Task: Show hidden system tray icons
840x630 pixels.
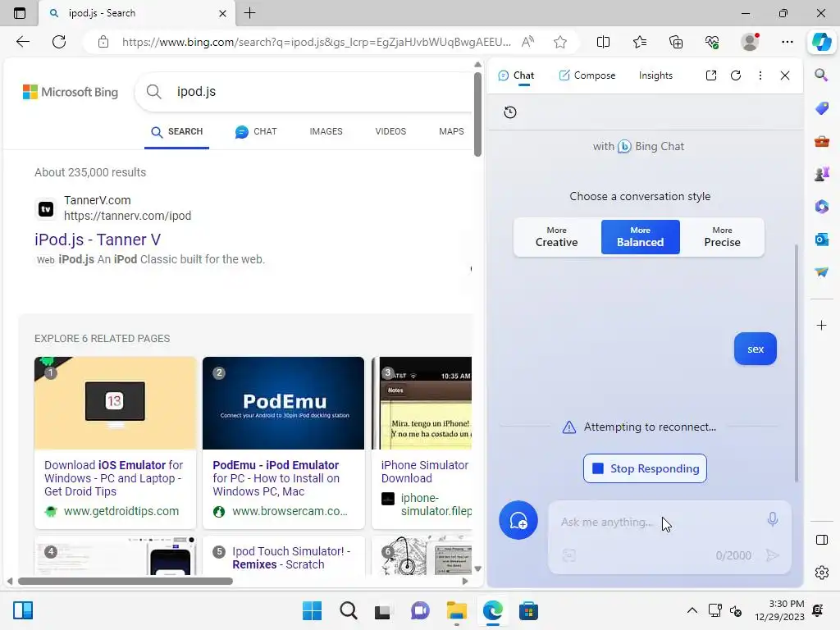Action: tap(692, 610)
